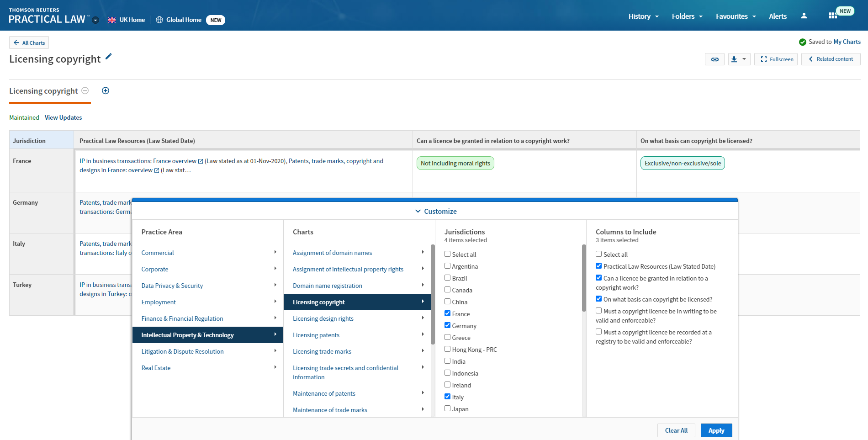Go back to All Charts
Image resolution: width=868 pixels, height=440 pixels.
[29, 42]
